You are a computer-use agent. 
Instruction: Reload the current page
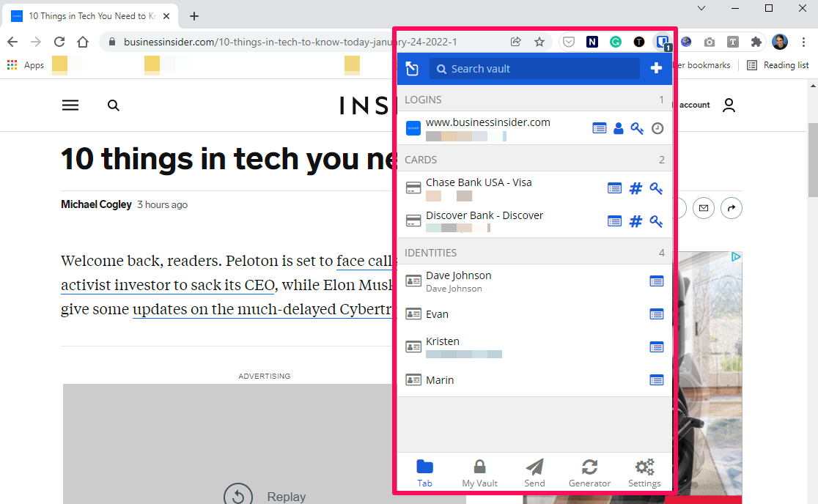[x=59, y=42]
